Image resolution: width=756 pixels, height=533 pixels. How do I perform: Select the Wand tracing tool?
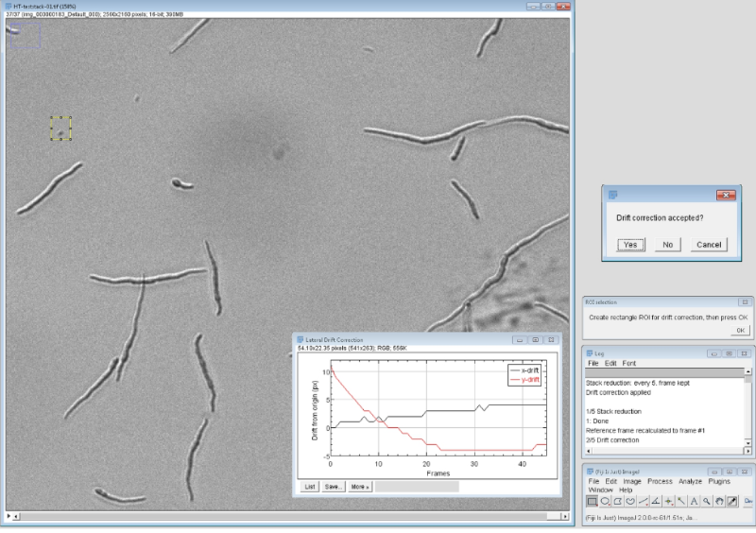click(x=681, y=502)
